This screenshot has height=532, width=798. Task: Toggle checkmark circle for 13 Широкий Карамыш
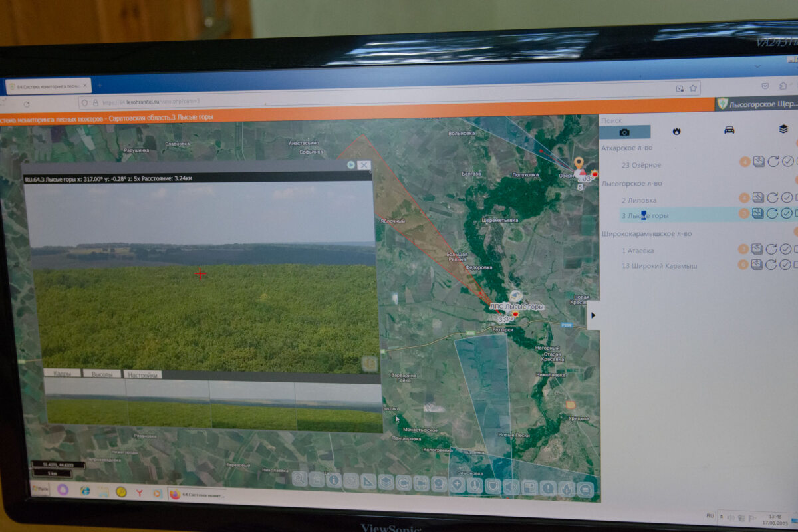(x=786, y=264)
